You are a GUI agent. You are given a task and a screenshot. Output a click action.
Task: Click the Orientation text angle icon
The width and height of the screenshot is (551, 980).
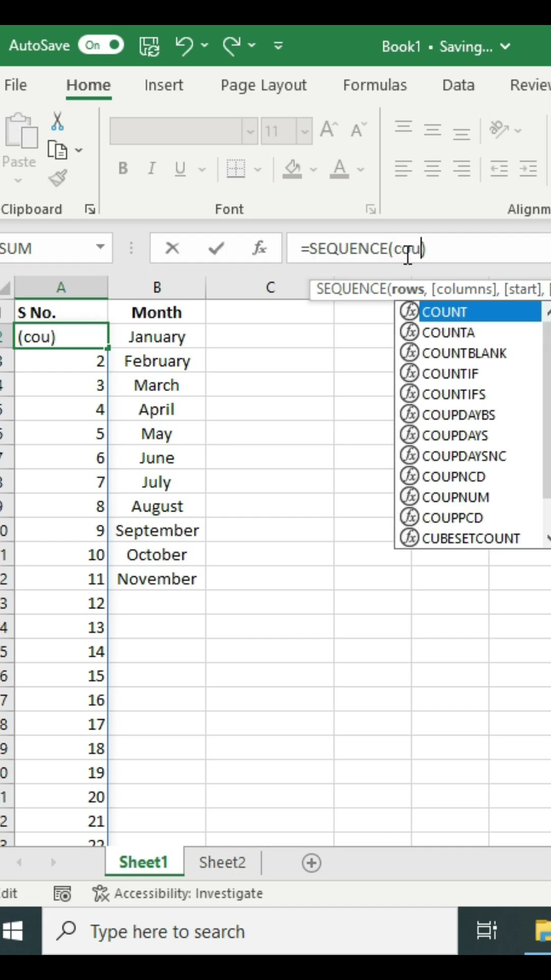499,129
